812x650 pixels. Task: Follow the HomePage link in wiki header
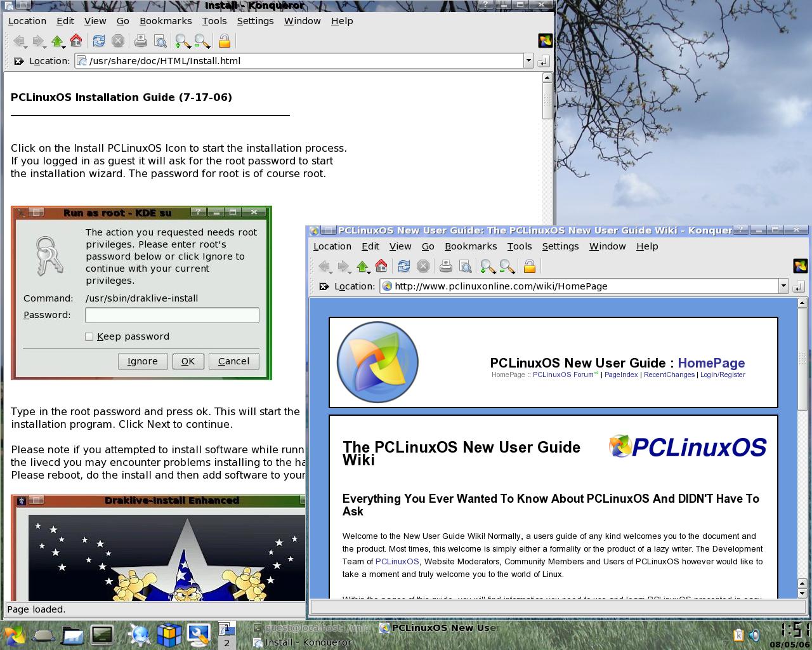[x=711, y=363]
